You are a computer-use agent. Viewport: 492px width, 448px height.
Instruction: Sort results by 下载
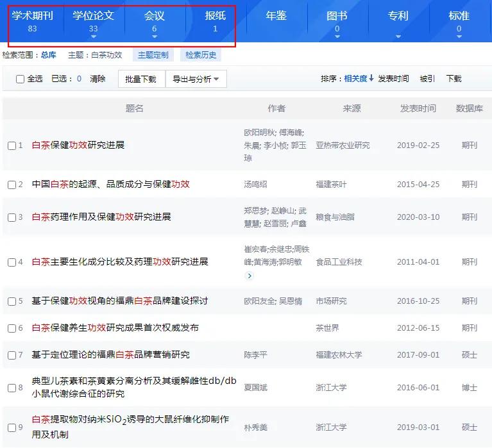click(x=454, y=79)
